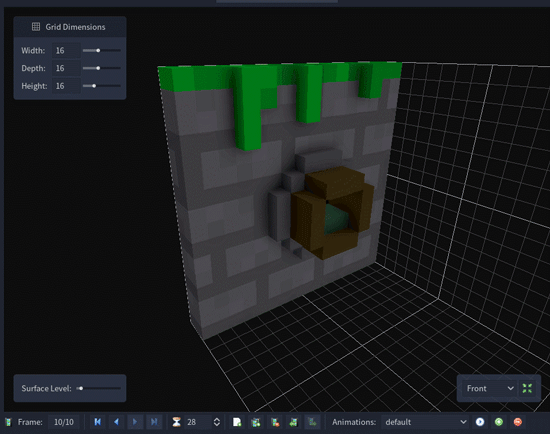Click the duplicate frame icon

256,422
